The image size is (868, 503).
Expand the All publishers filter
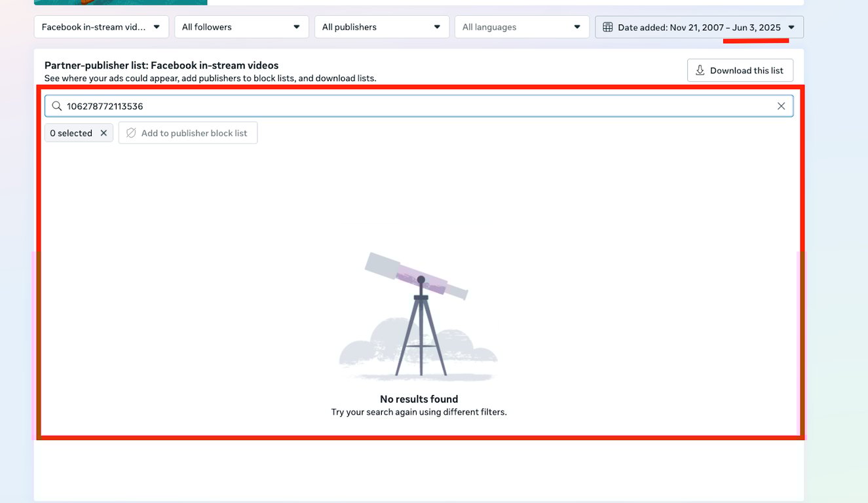[382, 27]
